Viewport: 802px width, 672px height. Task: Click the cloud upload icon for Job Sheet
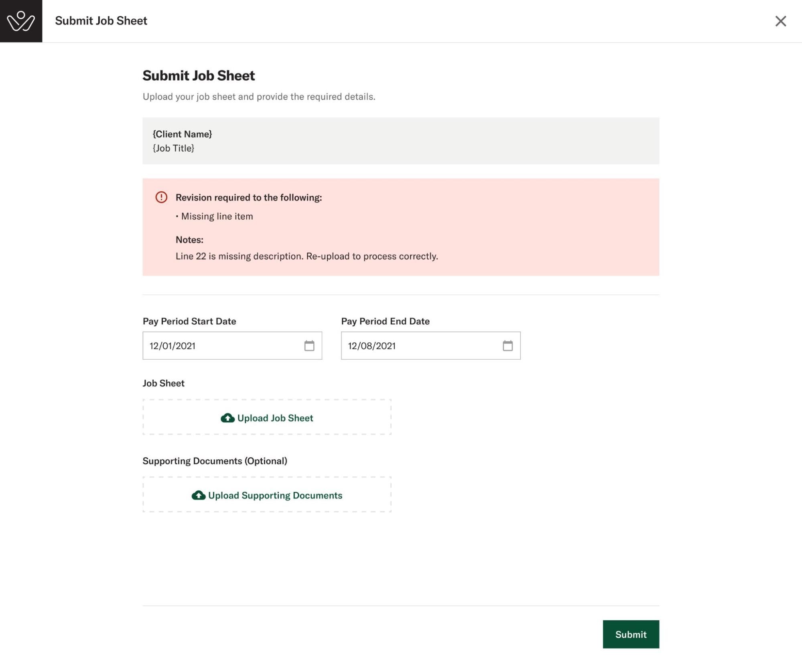pyautogui.click(x=227, y=418)
